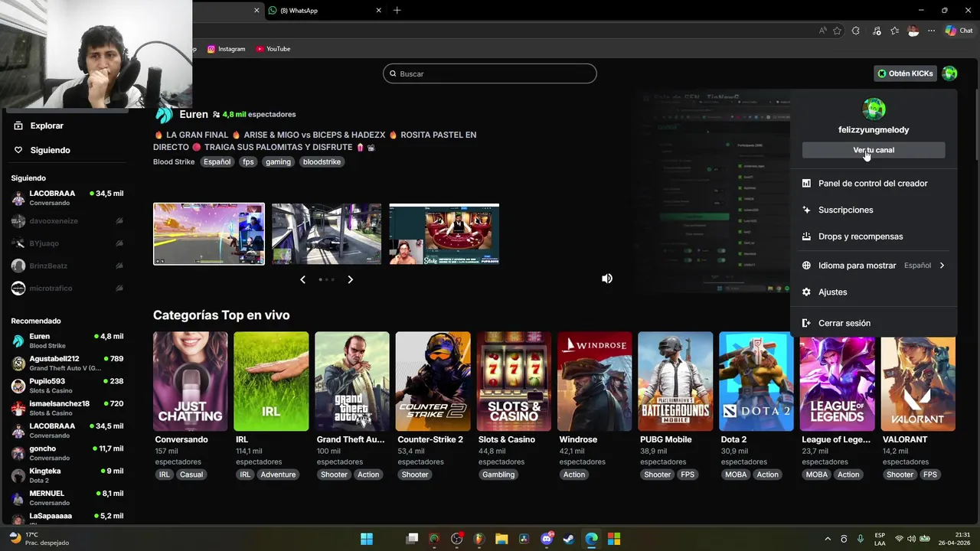The height and width of the screenshot is (551, 980).
Task: Go to previous carousel stream with left arrow
Action: pyautogui.click(x=302, y=279)
